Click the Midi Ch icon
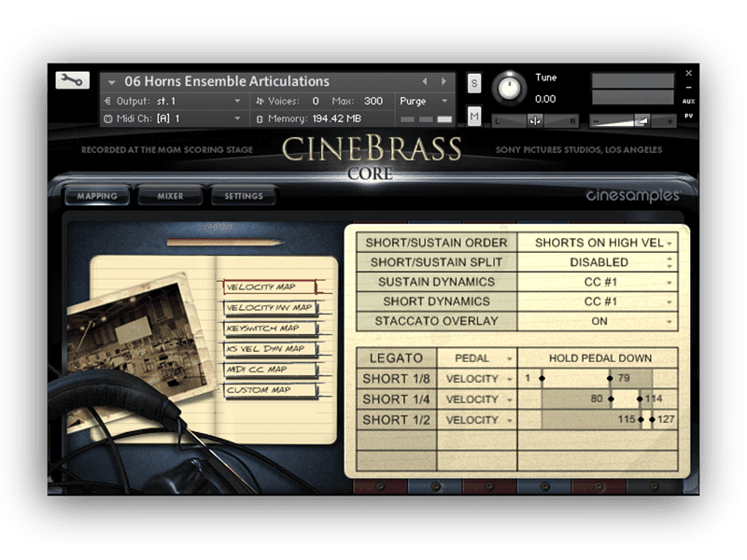The image size is (747, 560). point(108,119)
